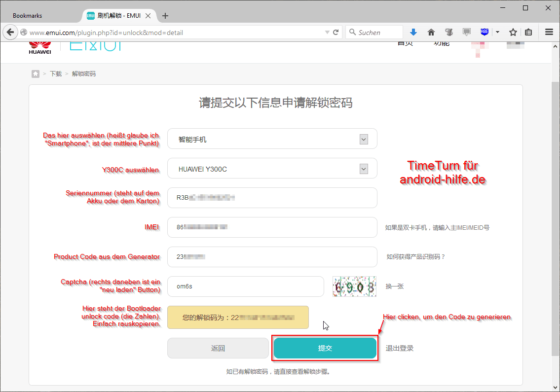
Task: Submit form with 提交 button
Action: pos(325,348)
